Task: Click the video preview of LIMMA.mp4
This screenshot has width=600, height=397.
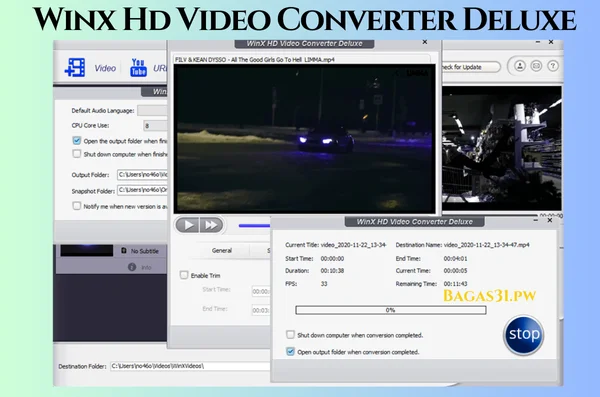Action: (305, 139)
